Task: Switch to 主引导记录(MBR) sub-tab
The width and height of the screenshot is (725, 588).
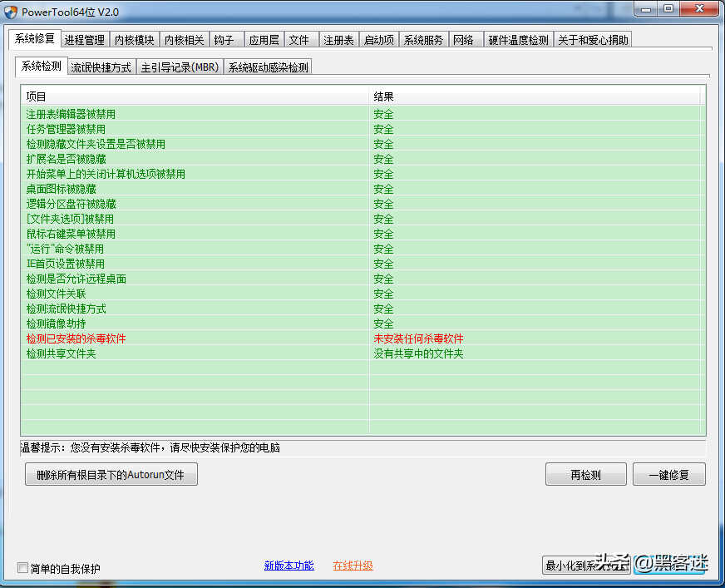Action: 180,67
